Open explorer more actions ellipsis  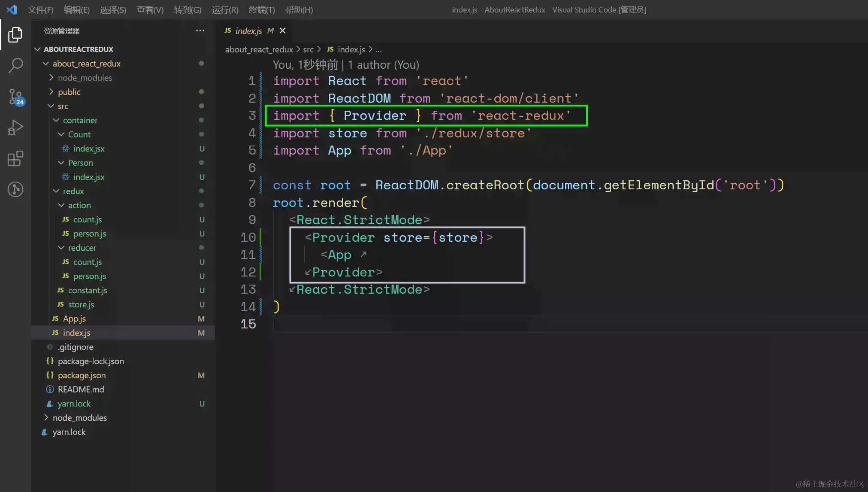200,30
